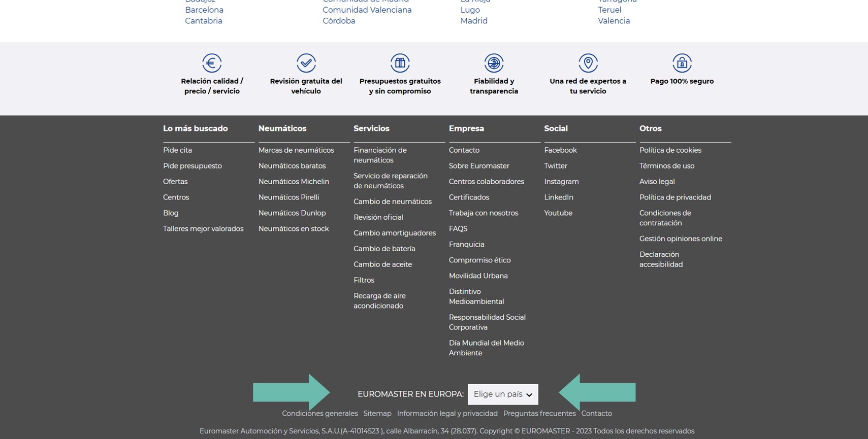Open 'Financiación de neumáticos' link
The height and width of the screenshot is (439, 868).
(380, 155)
